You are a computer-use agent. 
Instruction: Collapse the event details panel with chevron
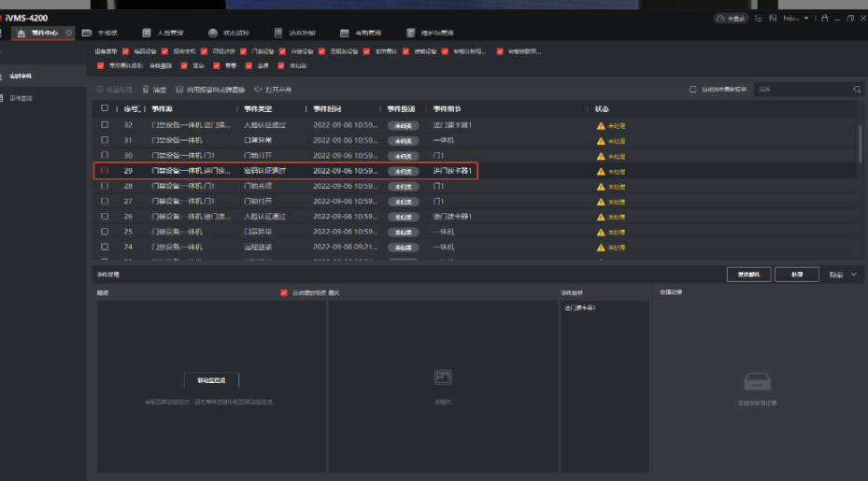pyautogui.click(x=853, y=275)
